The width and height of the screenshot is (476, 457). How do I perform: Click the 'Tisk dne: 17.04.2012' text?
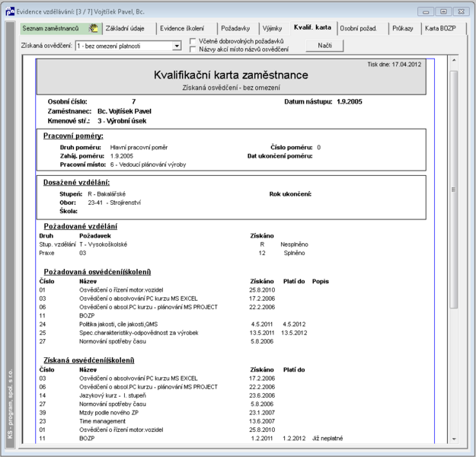(x=395, y=65)
